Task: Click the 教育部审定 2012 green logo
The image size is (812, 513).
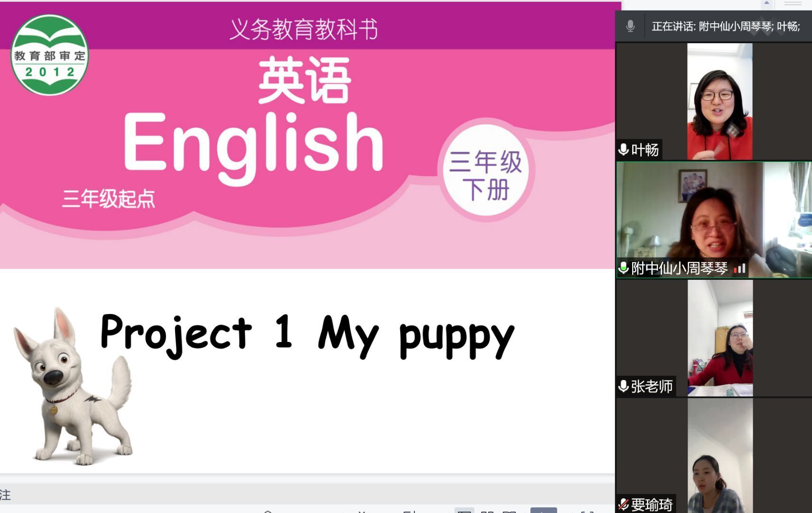Action: pos(49,55)
